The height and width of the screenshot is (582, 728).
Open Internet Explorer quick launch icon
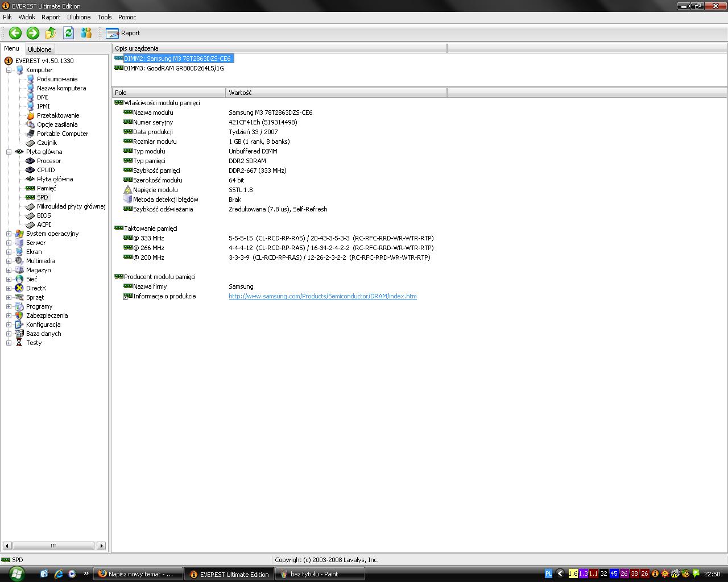point(58,574)
